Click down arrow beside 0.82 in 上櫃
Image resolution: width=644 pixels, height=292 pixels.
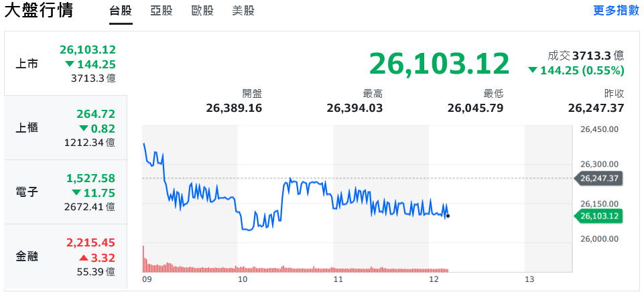pos(84,129)
